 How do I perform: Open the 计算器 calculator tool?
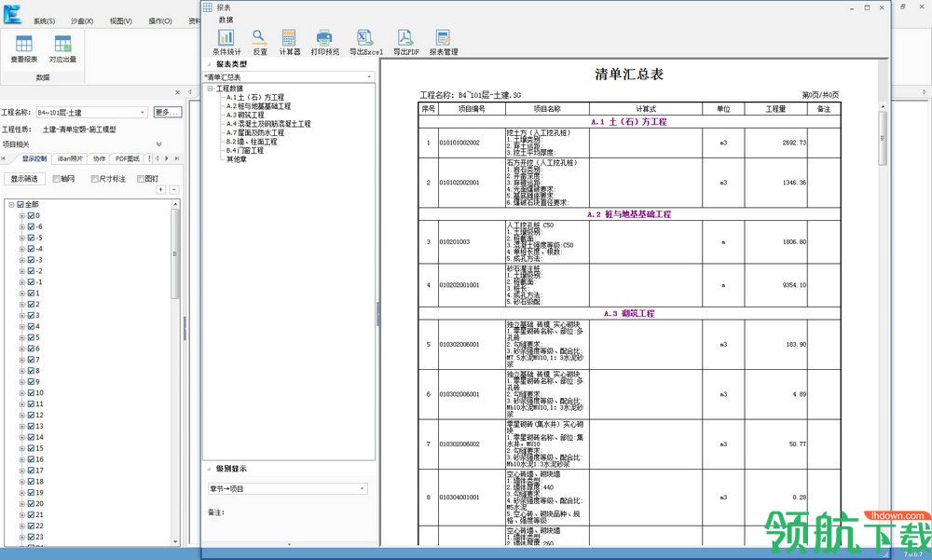pyautogui.click(x=289, y=42)
